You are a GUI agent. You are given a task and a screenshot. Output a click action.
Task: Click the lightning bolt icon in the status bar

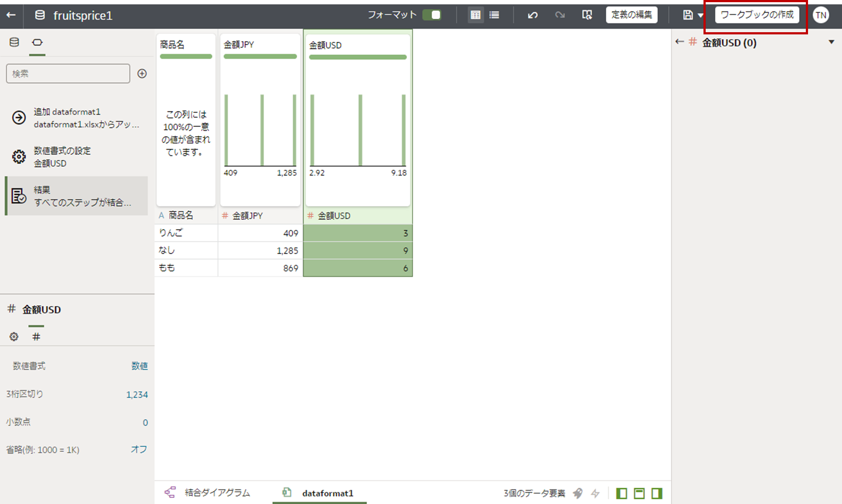pyautogui.click(x=595, y=493)
